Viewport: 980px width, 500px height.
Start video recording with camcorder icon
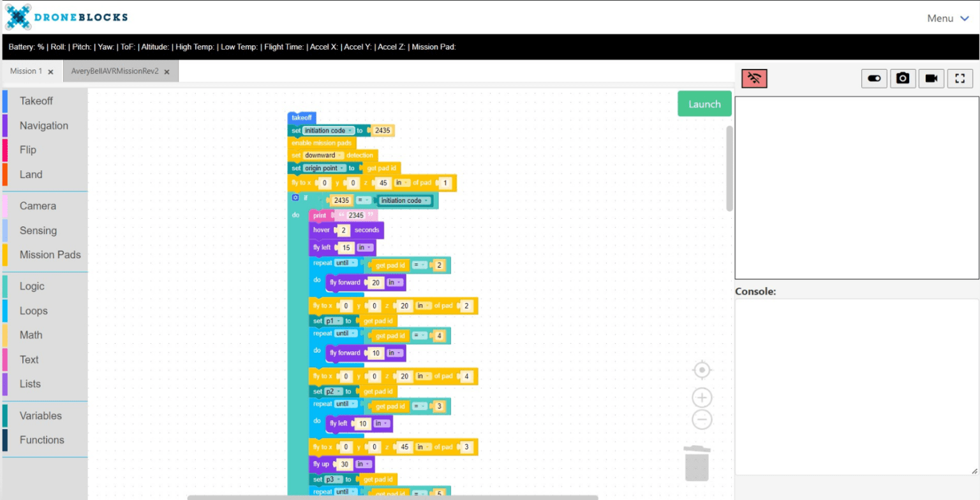click(x=931, y=78)
